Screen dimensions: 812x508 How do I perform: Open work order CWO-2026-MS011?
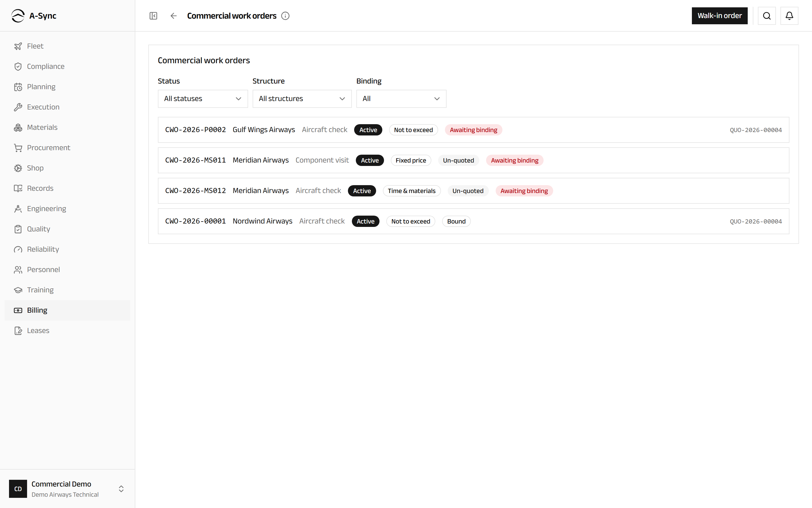pos(473,160)
